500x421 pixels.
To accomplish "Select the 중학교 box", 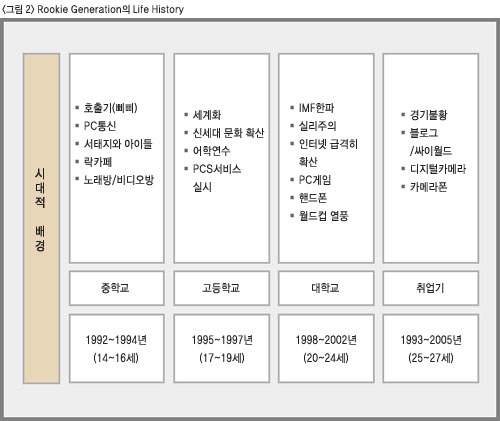I will click(117, 288).
